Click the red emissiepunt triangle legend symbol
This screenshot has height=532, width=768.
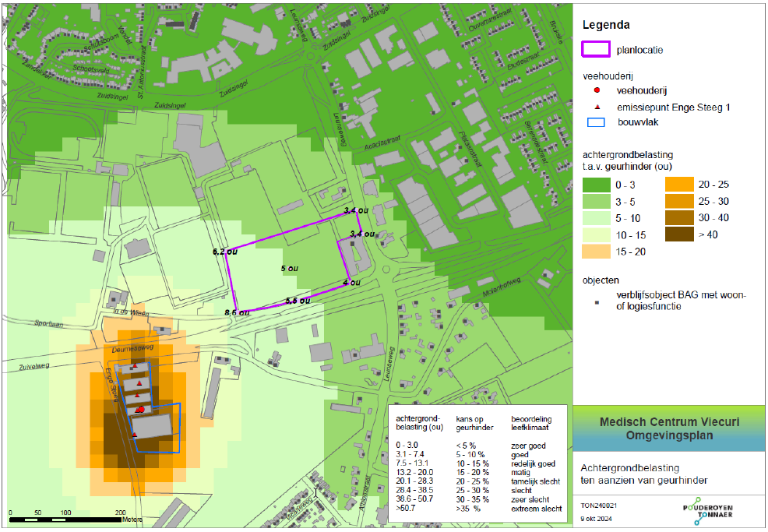[x=596, y=107]
